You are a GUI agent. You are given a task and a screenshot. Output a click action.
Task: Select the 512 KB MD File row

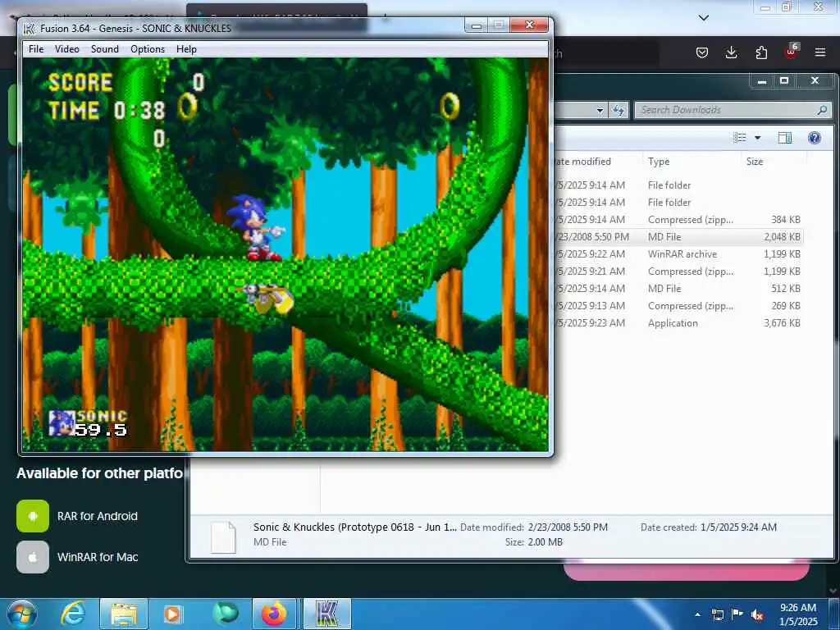[x=678, y=288]
